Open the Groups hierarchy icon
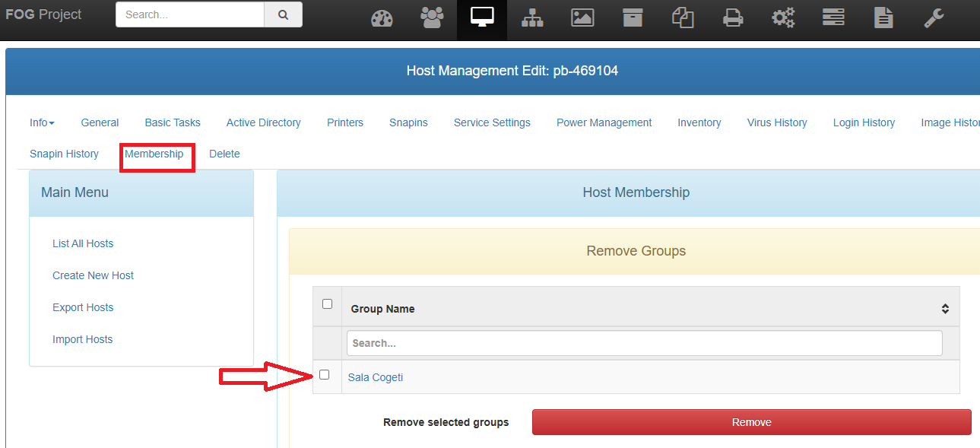 tap(532, 18)
